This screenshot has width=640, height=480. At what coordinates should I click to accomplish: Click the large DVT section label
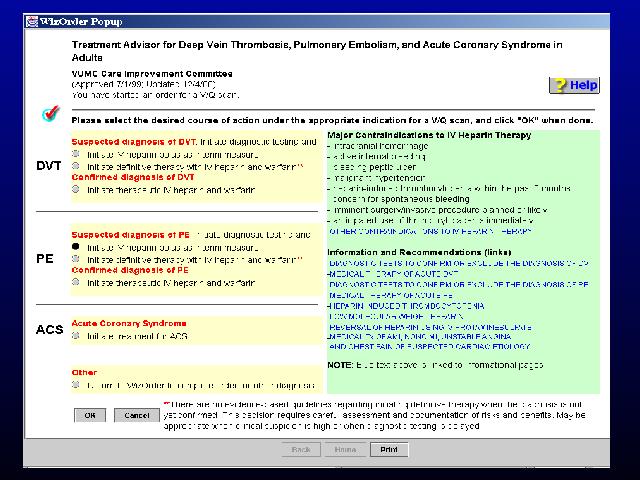[49, 166]
